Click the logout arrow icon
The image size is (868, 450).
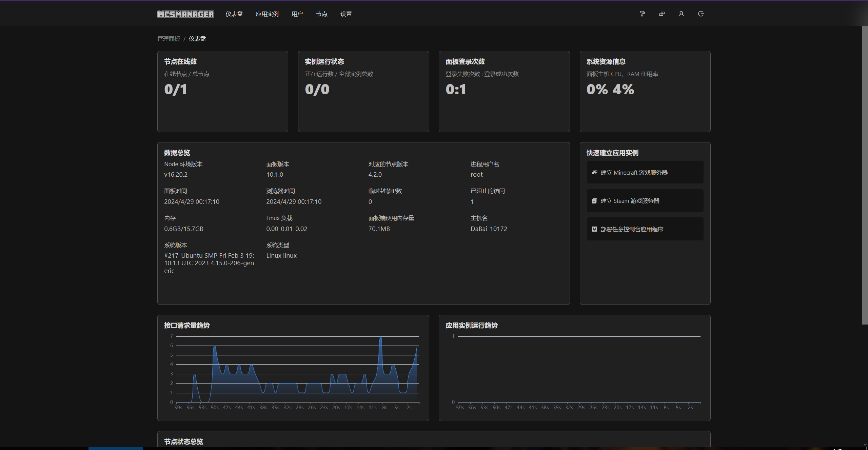tap(701, 14)
